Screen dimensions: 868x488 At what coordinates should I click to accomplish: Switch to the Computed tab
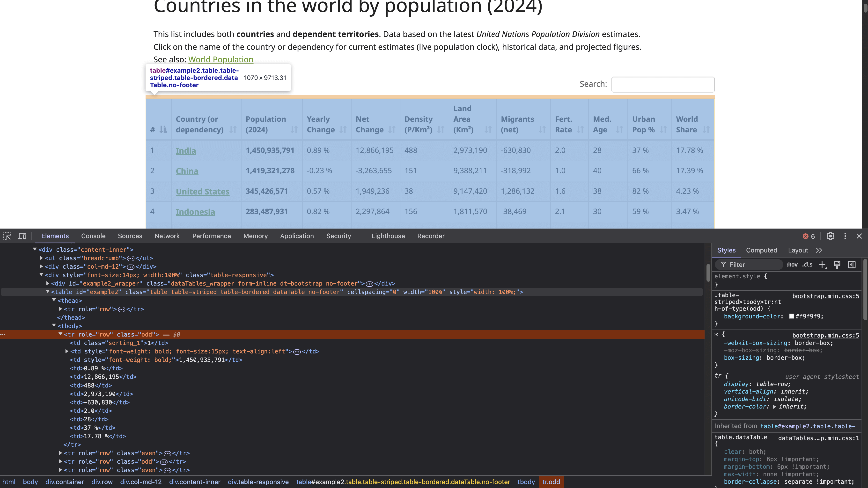coord(762,250)
